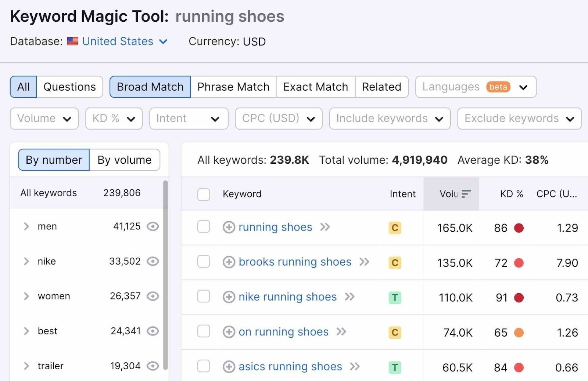588x381 pixels.
Task: Click the orange KD dot for "on running shoes"
Action: point(519,332)
